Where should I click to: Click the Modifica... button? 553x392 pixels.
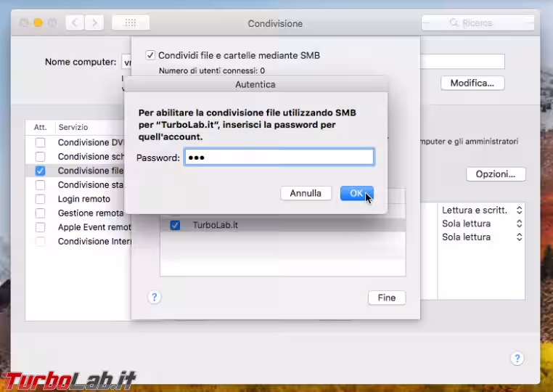472,83
